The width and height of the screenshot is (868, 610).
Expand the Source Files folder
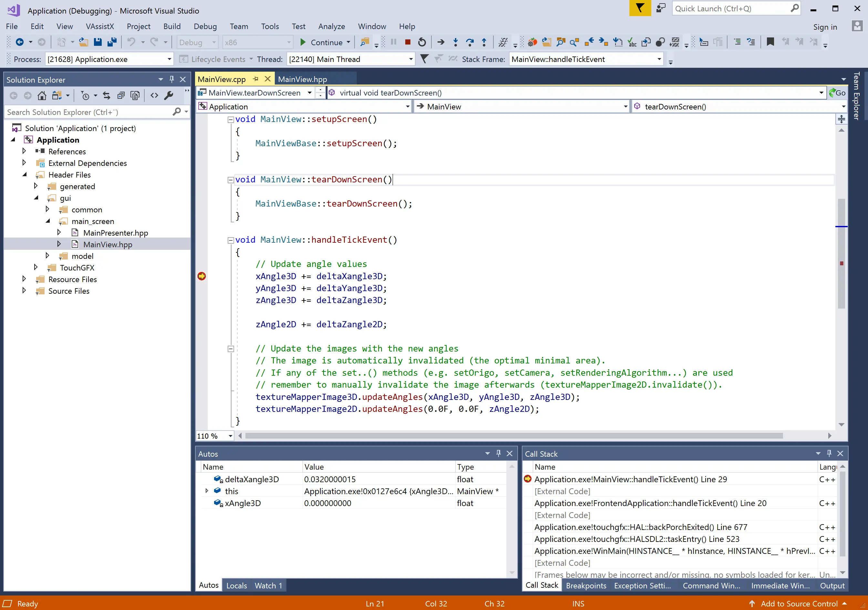pyautogui.click(x=24, y=291)
